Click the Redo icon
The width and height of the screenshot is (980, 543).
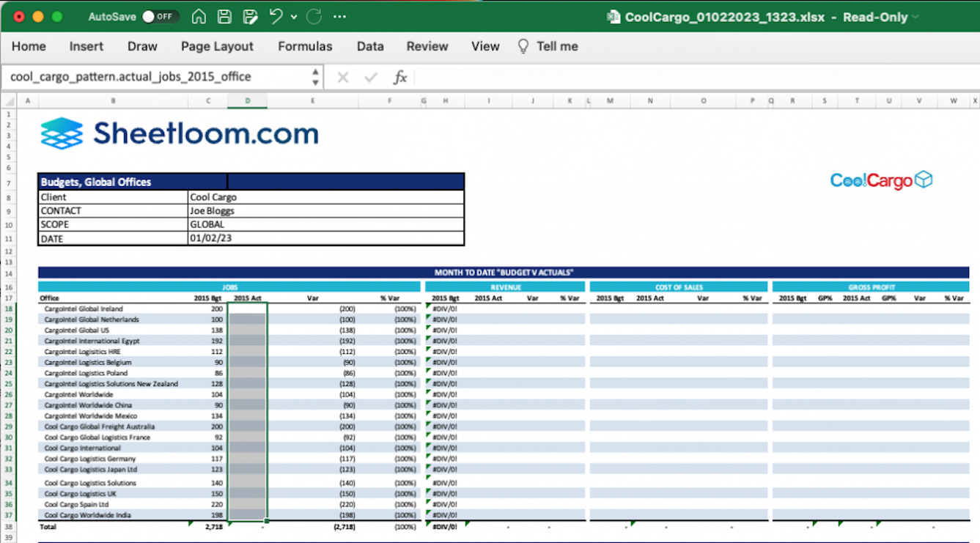point(314,17)
